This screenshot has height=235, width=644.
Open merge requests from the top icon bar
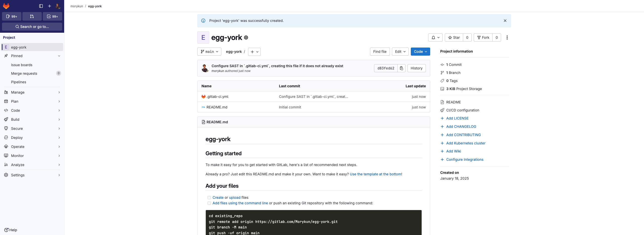coord(32,16)
